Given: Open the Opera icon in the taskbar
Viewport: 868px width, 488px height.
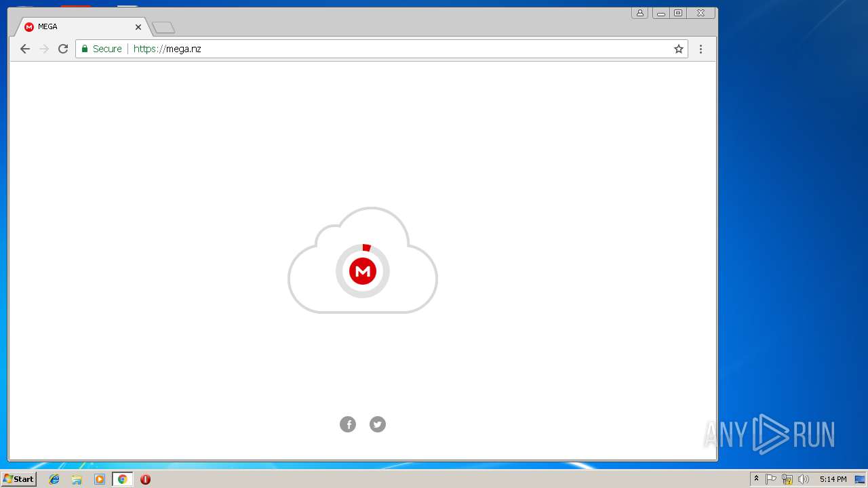Looking at the screenshot, I should tap(145, 479).
